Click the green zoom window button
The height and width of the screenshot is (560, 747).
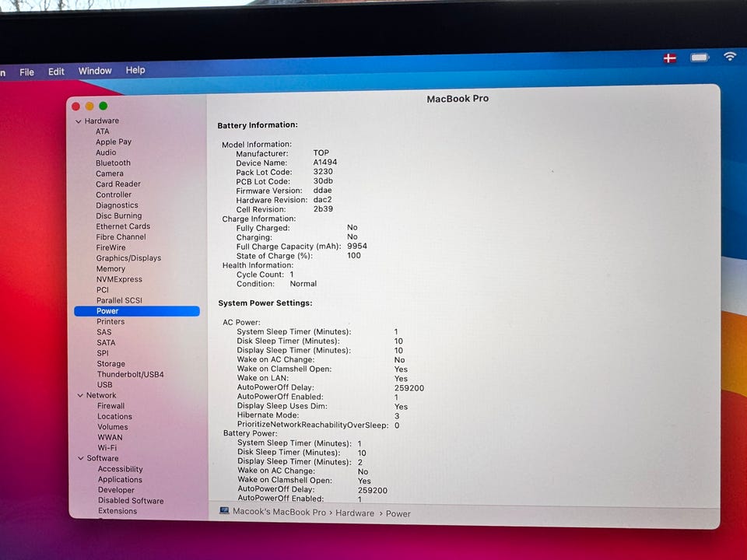103,106
